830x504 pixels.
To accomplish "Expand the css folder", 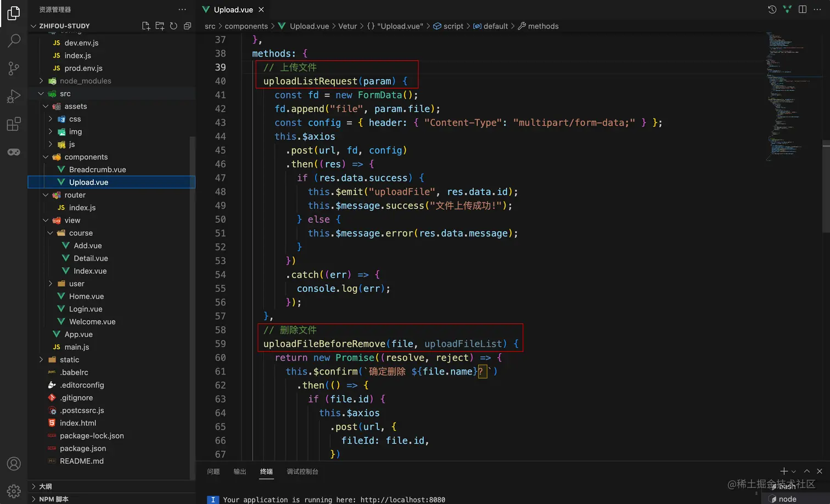I will [51, 119].
